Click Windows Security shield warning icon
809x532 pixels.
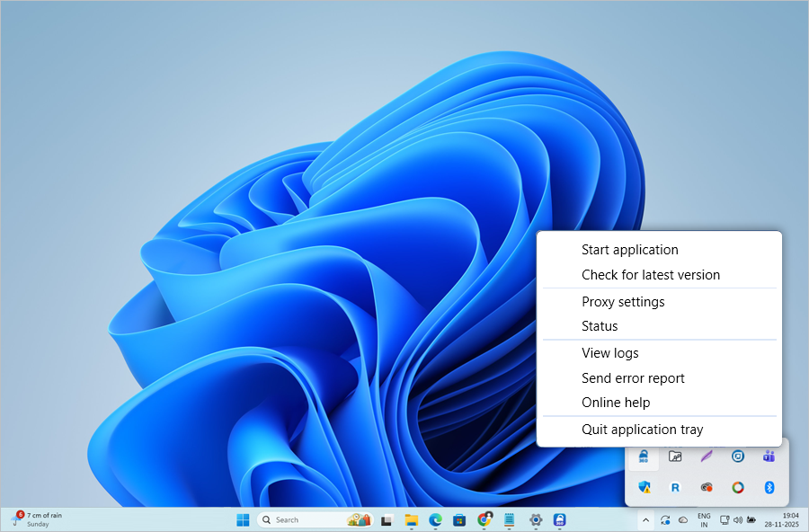tap(644, 487)
